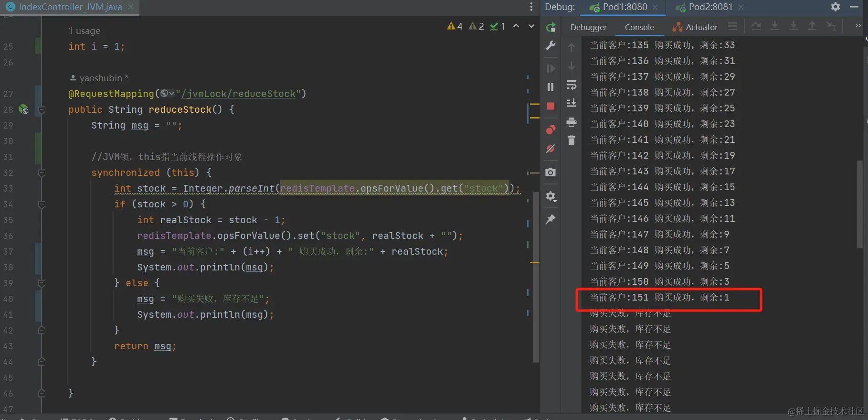868x420 pixels.
Task: Click the Step Over icon
Action: [756, 26]
